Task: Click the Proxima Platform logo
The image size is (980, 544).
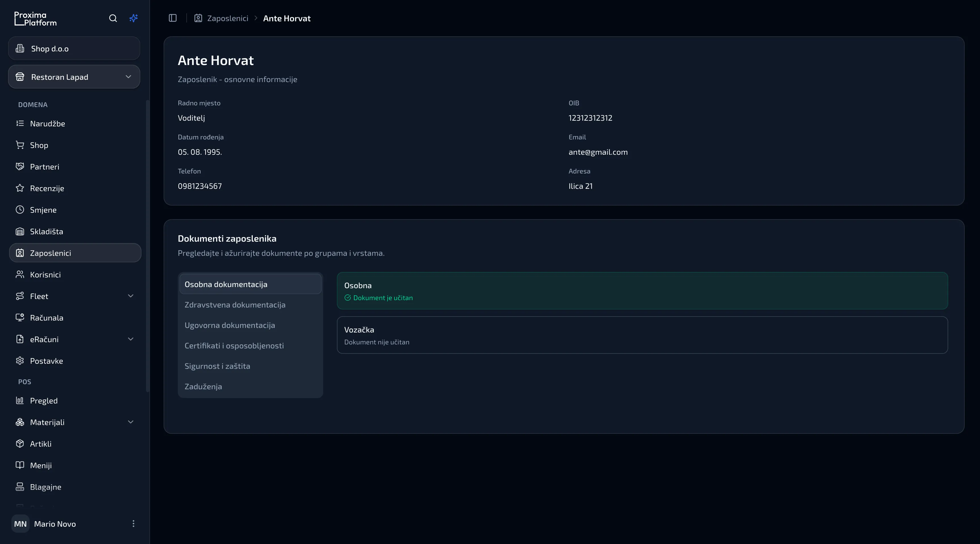Action: 36,19
